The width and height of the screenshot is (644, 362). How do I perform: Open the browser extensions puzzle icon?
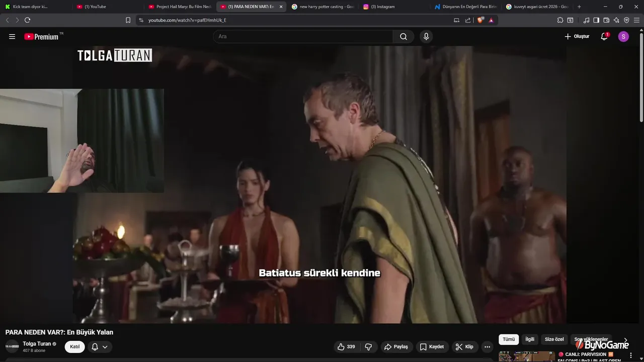pyautogui.click(x=560, y=20)
